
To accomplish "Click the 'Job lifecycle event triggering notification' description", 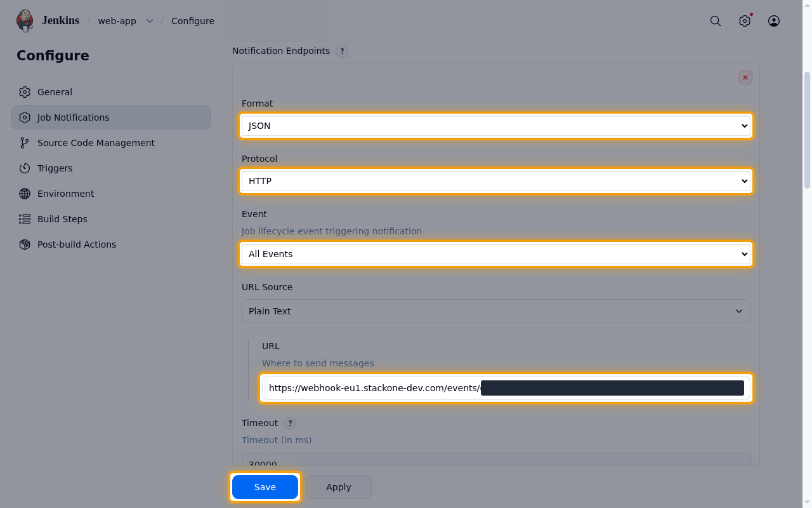I will pos(332,231).
